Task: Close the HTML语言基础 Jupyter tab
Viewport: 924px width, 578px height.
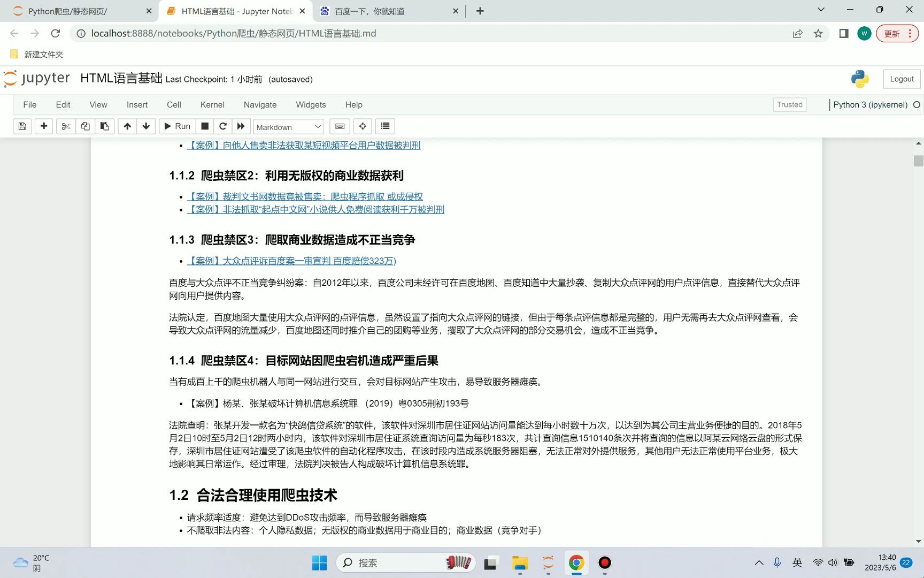Action: point(302,11)
